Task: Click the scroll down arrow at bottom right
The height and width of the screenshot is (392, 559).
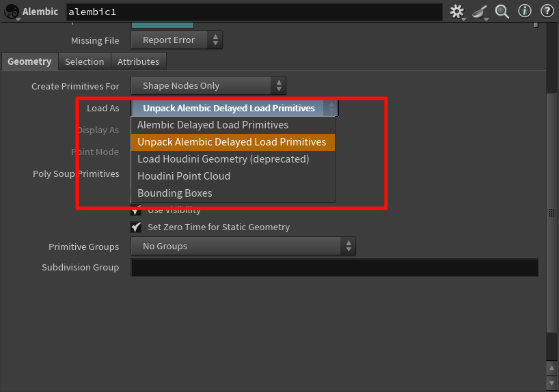Action: coord(551,383)
